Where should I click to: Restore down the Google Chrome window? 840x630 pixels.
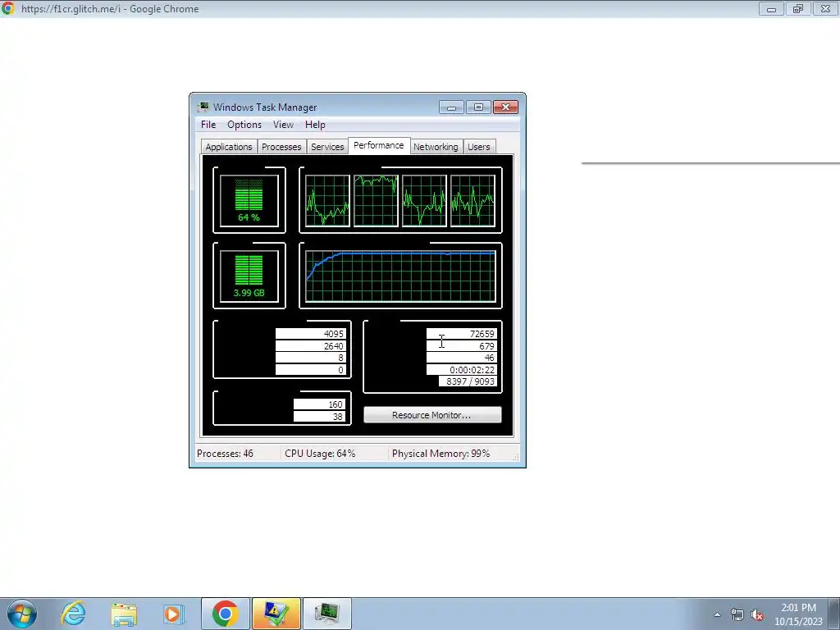798,8
